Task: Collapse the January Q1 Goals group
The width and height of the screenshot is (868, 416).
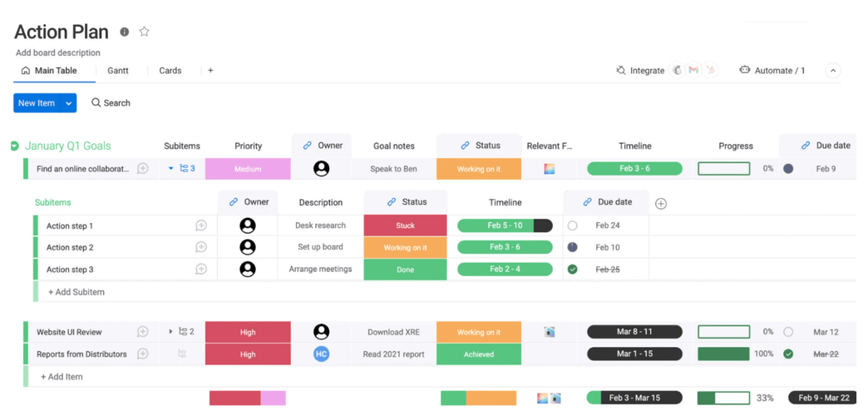Action: 15,146
